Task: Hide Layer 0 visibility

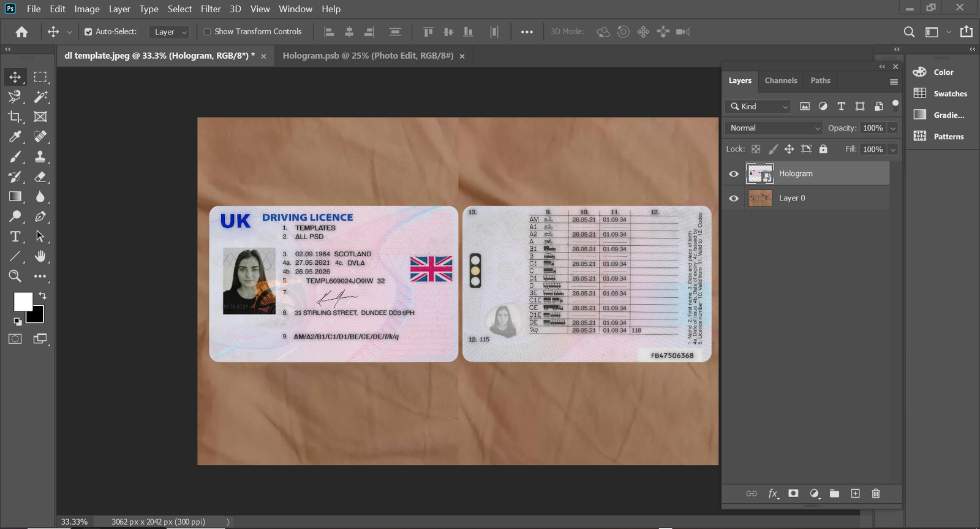Action: coord(734,199)
